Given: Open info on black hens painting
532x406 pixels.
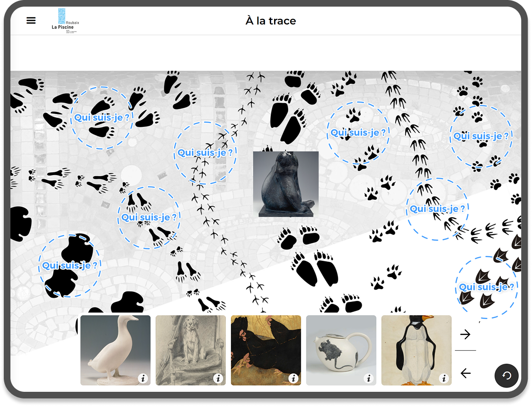Looking at the screenshot, I should (293, 378).
